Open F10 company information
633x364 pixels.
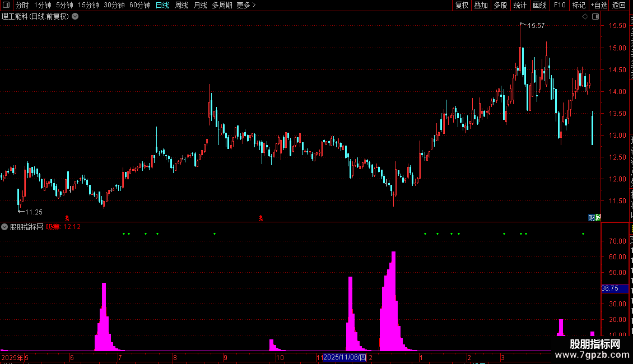560,5
